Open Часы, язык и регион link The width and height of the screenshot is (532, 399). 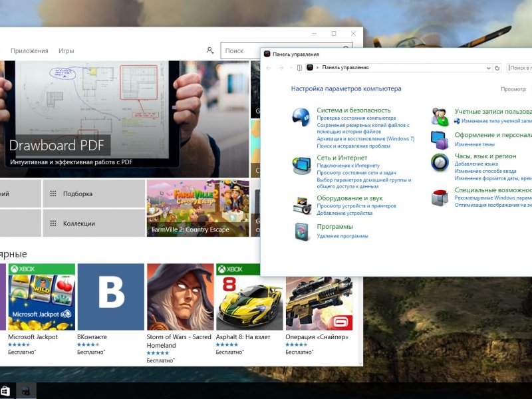point(485,156)
